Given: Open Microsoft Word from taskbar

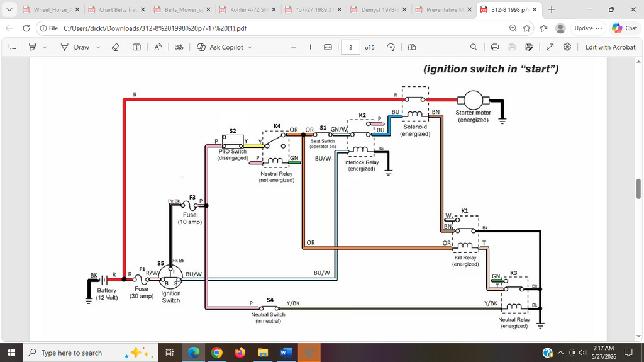Looking at the screenshot, I should tap(286, 353).
